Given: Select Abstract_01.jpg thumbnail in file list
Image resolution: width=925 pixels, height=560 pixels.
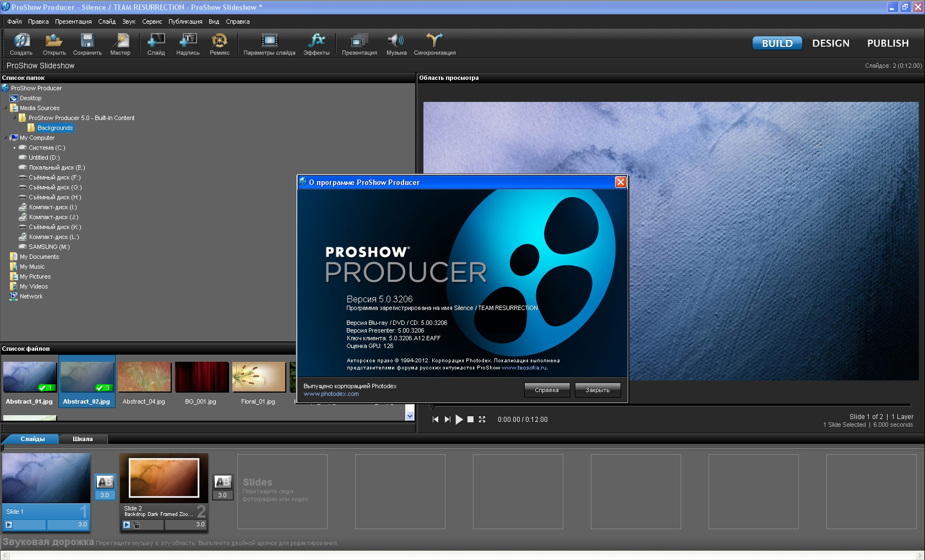Looking at the screenshot, I should pos(30,377).
